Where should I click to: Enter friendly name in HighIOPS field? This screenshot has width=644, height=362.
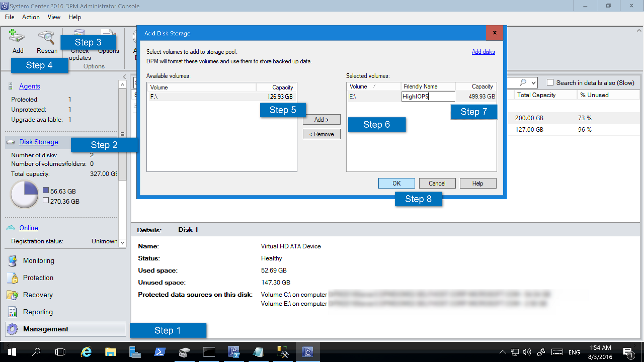[x=428, y=96]
